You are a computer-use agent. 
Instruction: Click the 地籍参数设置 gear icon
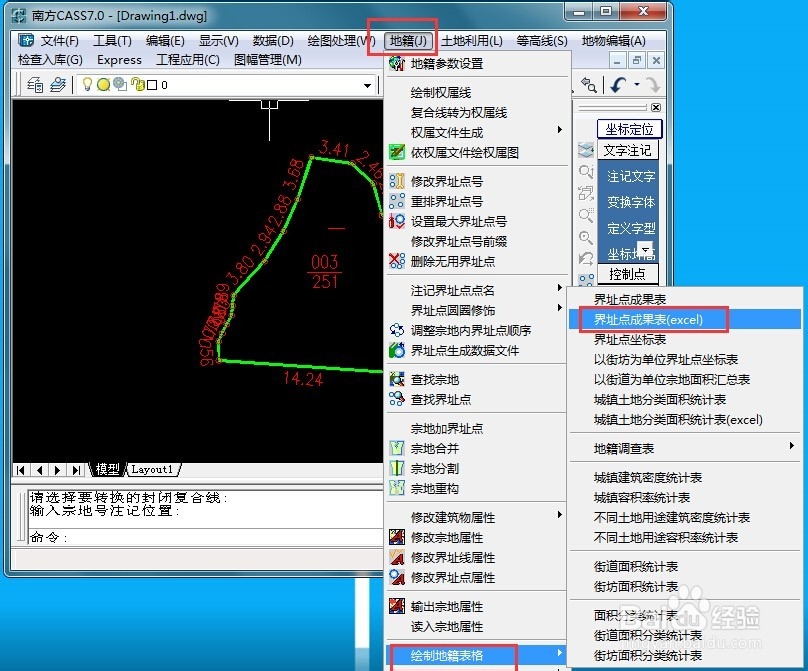pyautogui.click(x=397, y=64)
